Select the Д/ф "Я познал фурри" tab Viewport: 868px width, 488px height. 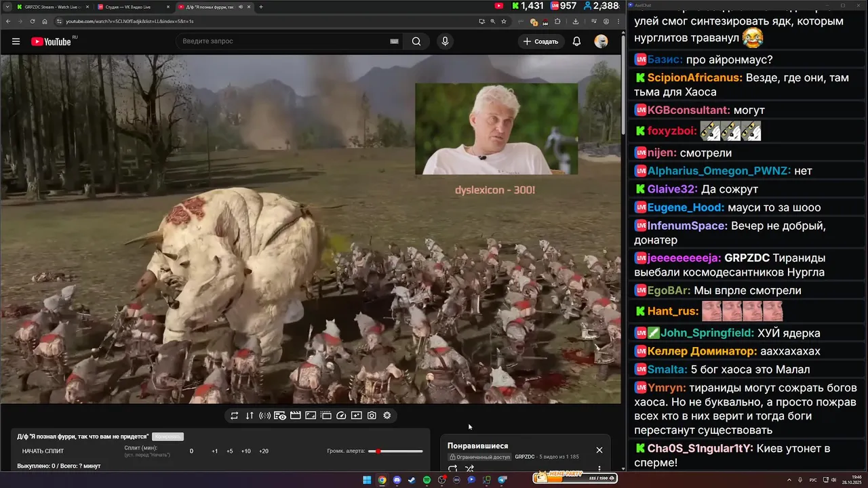pyautogui.click(x=213, y=7)
